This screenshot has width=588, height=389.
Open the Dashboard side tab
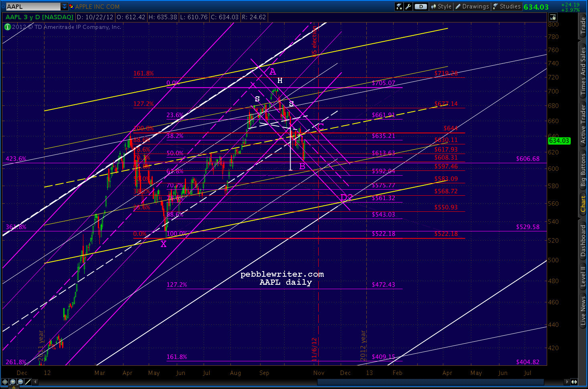pyautogui.click(x=583, y=240)
